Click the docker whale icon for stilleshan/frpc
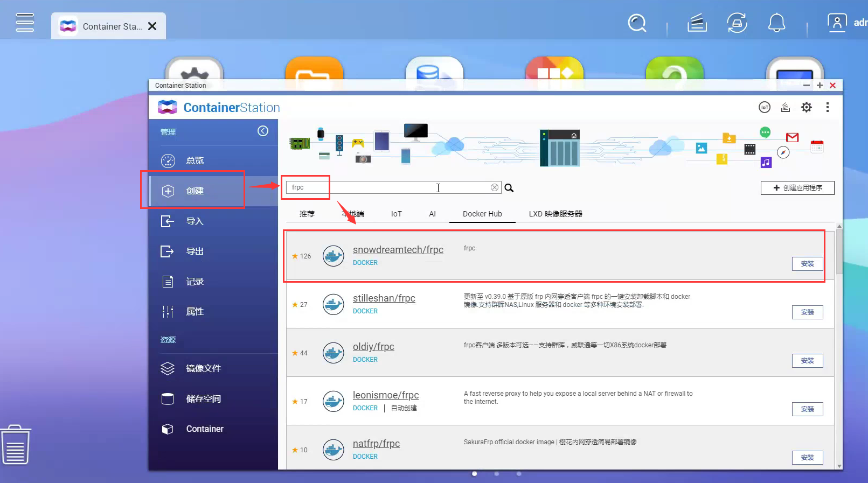Image resolution: width=868 pixels, height=483 pixels. (x=334, y=304)
